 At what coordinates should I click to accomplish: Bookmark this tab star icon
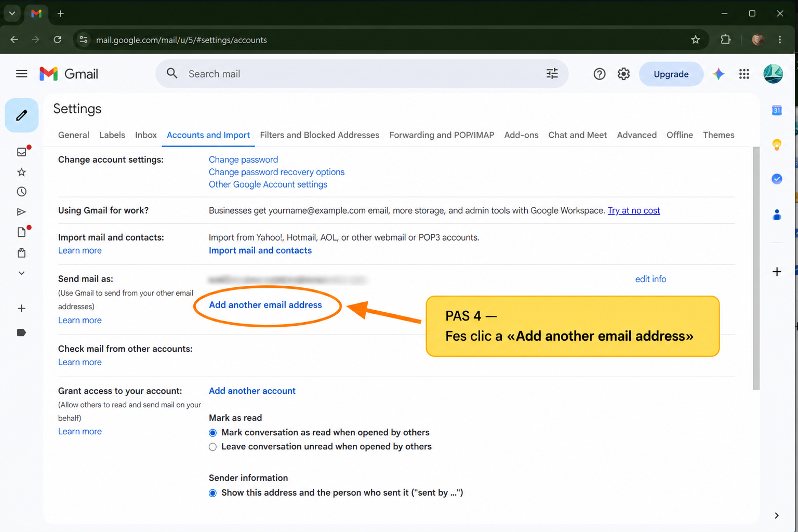coord(695,40)
